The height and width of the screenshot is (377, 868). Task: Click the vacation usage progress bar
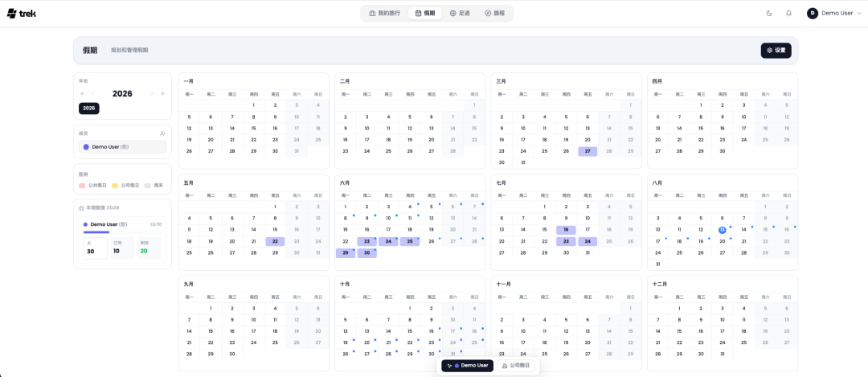click(122, 232)
